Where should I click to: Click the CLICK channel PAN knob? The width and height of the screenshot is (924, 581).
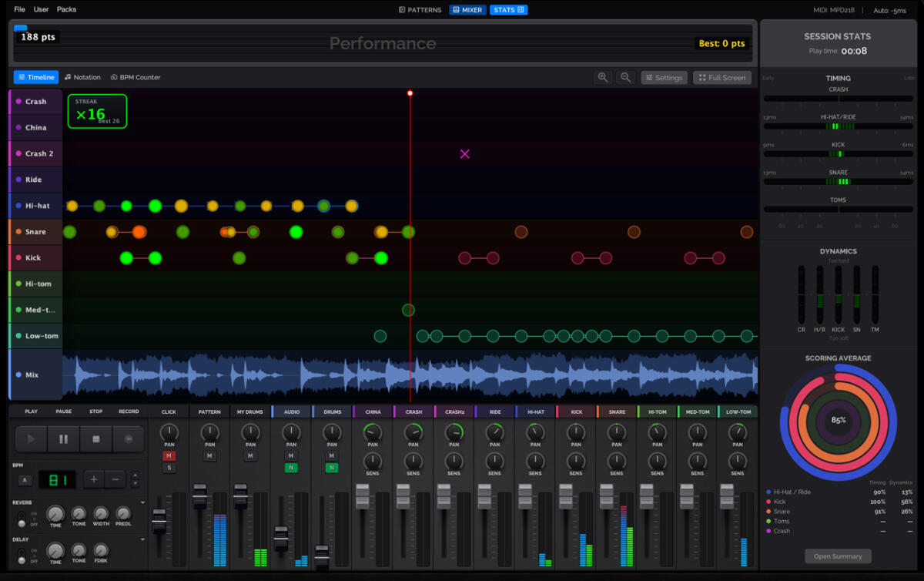coord(169,433)
